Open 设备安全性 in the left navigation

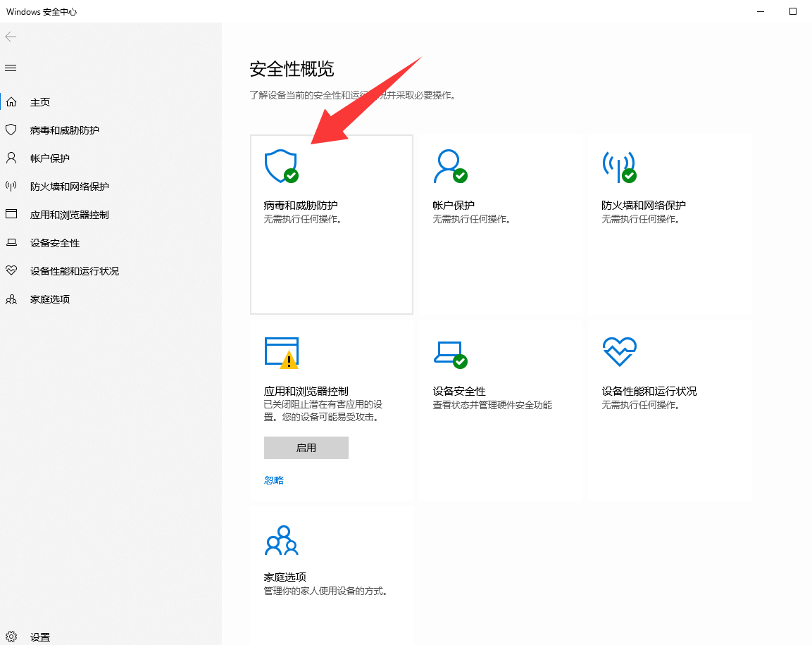[55, 243]
